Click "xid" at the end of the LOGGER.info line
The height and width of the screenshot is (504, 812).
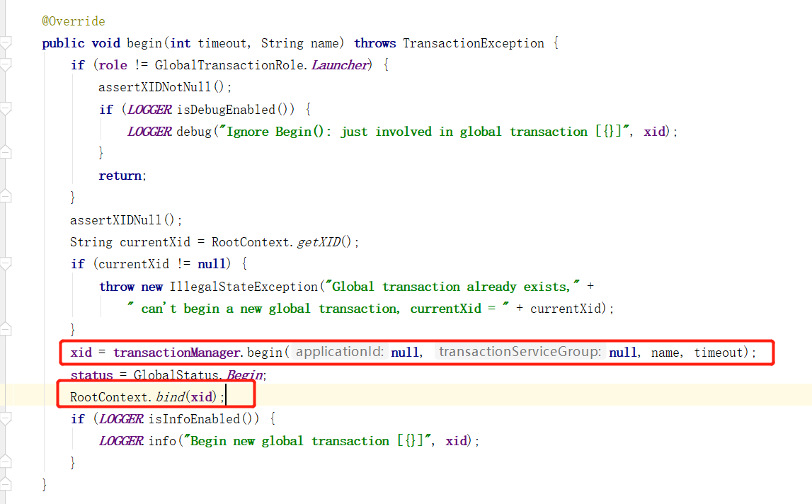coord(456,441)
